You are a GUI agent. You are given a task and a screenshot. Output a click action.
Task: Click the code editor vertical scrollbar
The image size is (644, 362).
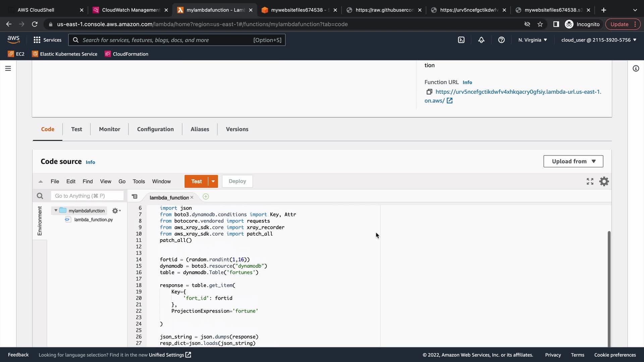(609, 288)
